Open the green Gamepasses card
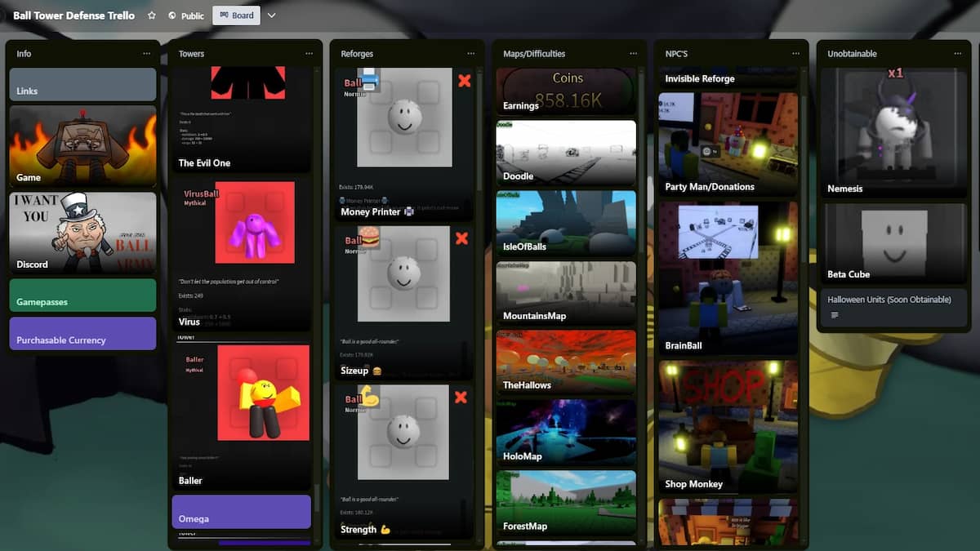The image size is (980, 551). click(x=82, y=295)
